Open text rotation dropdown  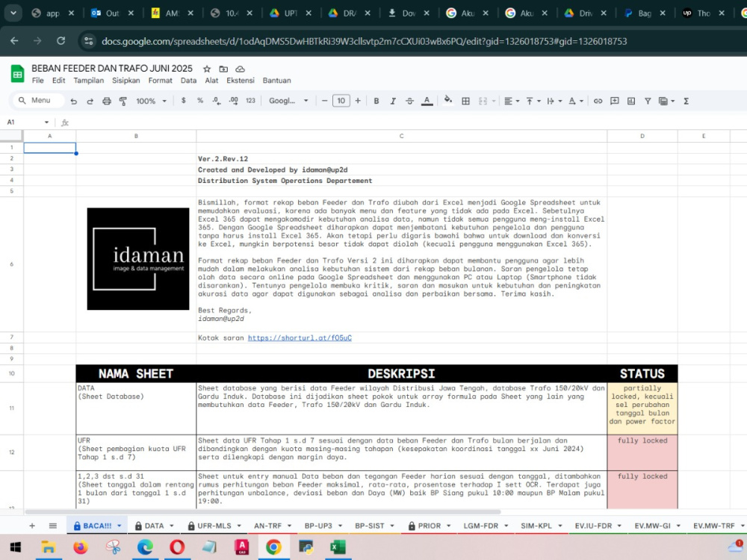575,101
